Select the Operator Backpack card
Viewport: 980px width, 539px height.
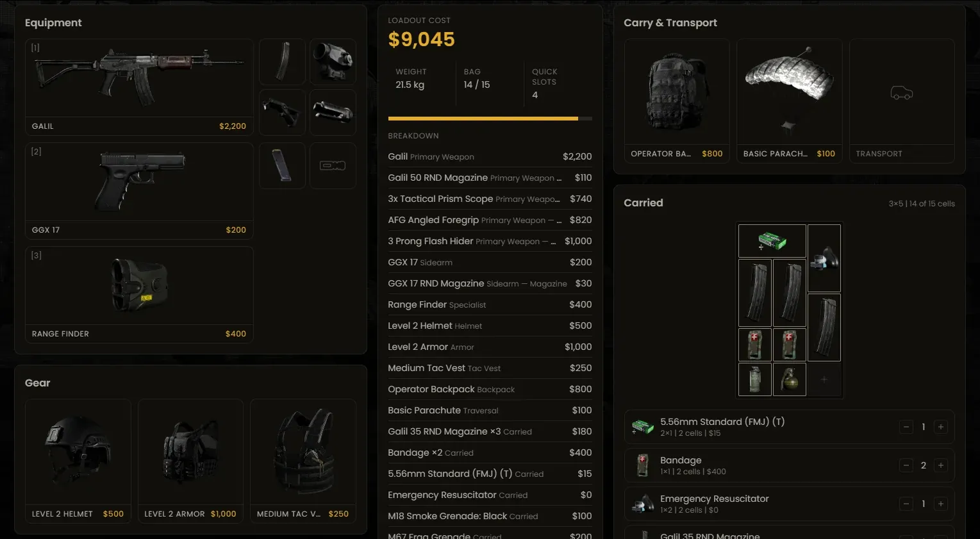(x=677, y=101)
